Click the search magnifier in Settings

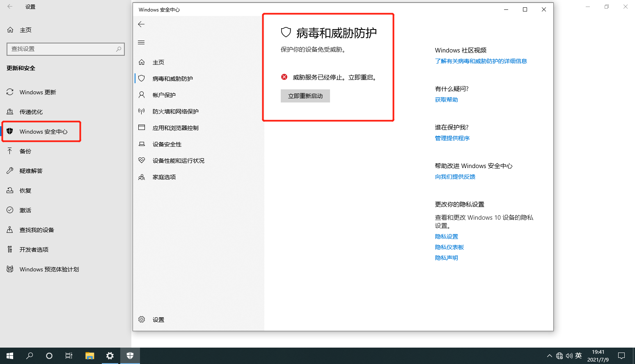[119, 49]
